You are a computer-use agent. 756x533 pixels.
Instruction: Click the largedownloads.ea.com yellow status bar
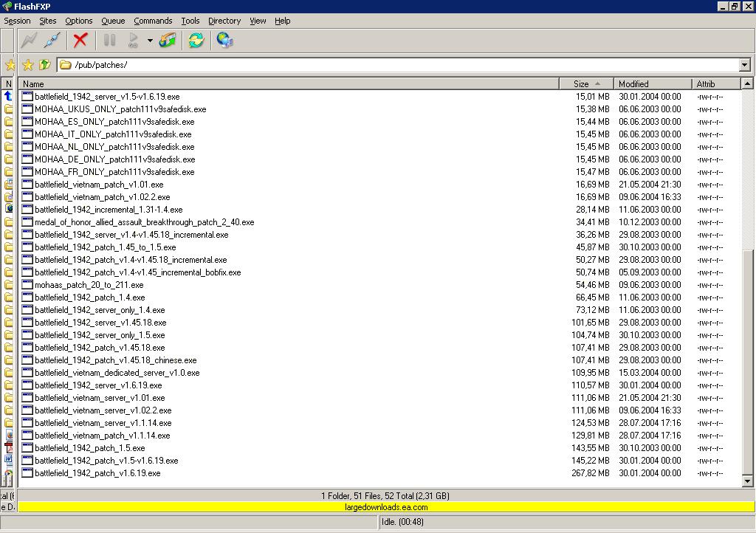pyautogui.click(x=386, y=507)
